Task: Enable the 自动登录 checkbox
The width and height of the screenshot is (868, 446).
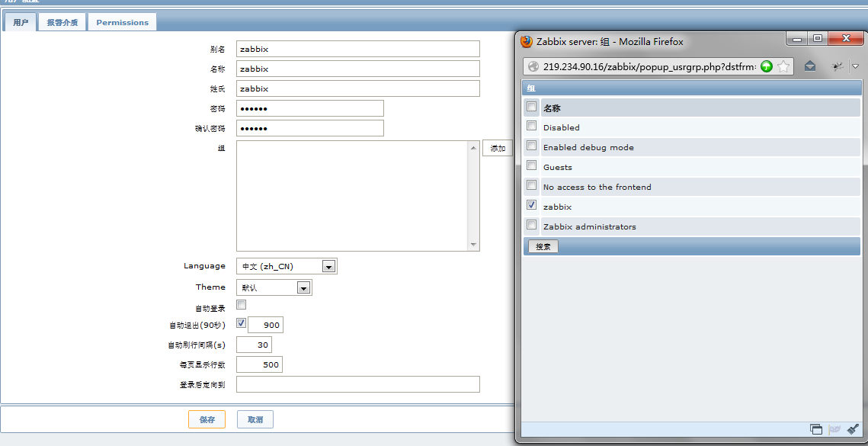Action: (242, 305)
